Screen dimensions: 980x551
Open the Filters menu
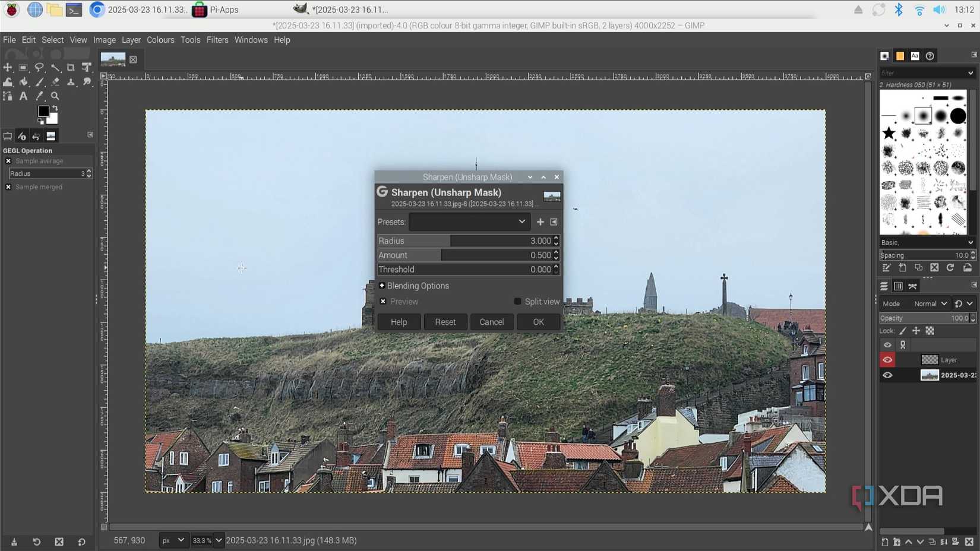[217, 40]
